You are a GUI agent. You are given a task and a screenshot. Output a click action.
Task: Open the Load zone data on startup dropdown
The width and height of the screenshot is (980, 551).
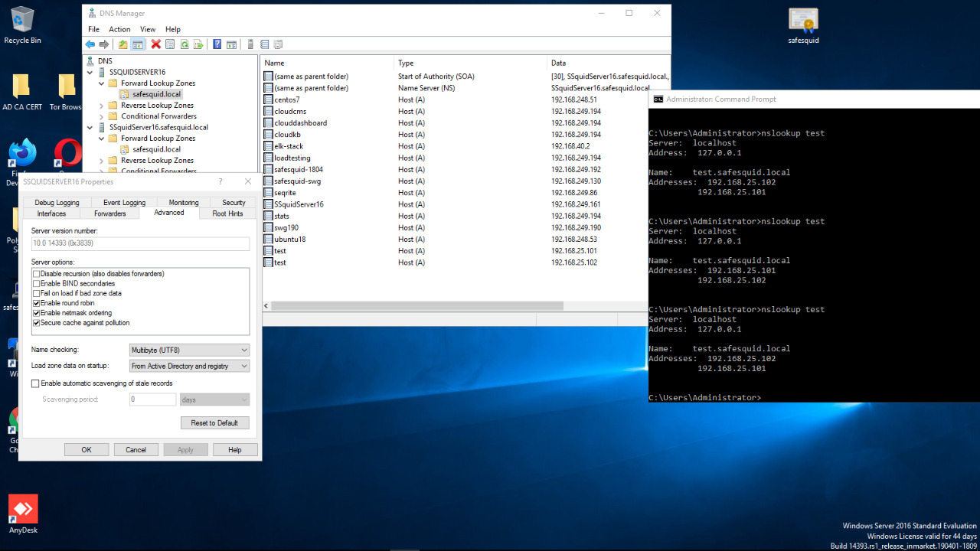[x=189, y=366]
